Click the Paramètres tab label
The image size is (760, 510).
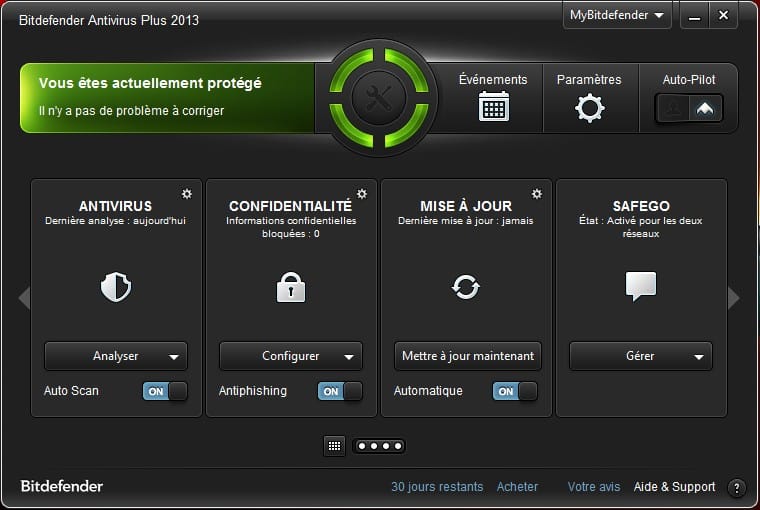tap(589, 80)
